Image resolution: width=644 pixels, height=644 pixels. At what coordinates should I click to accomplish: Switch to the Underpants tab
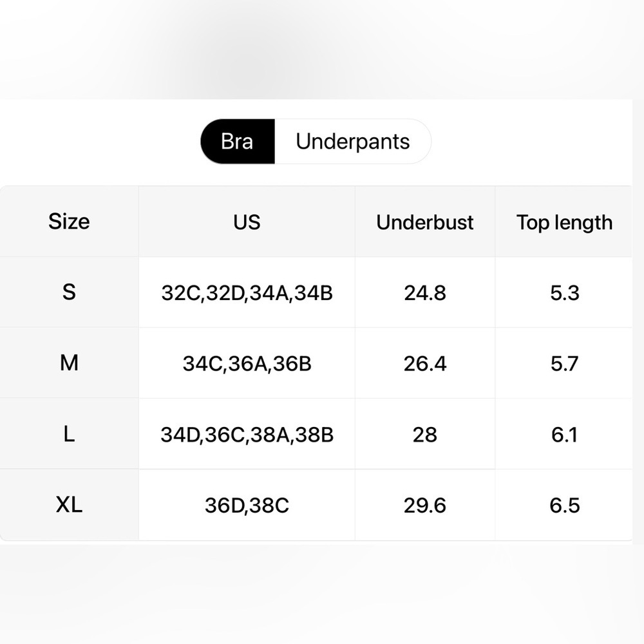[353, 142]
